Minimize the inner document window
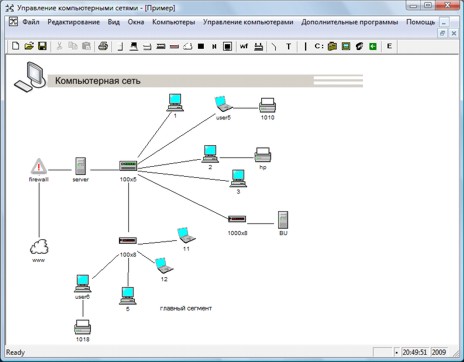The height and width of the screenshot is (362, 464). click(444, 23)
